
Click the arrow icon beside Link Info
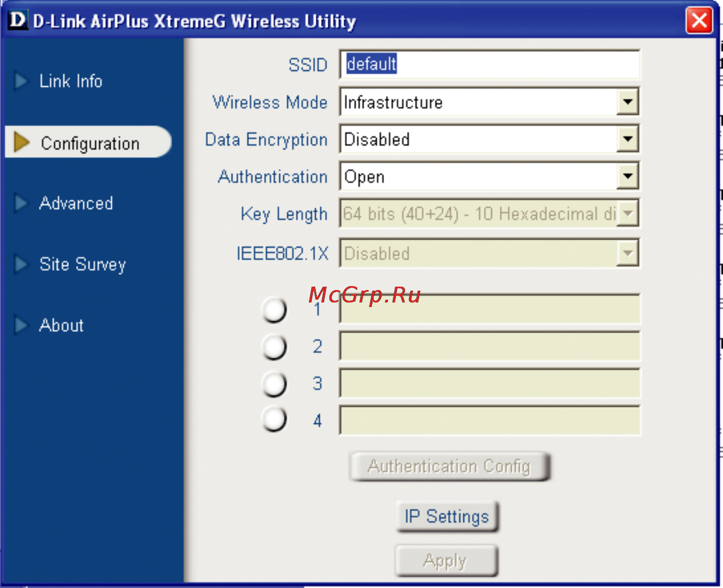point(21,81)
